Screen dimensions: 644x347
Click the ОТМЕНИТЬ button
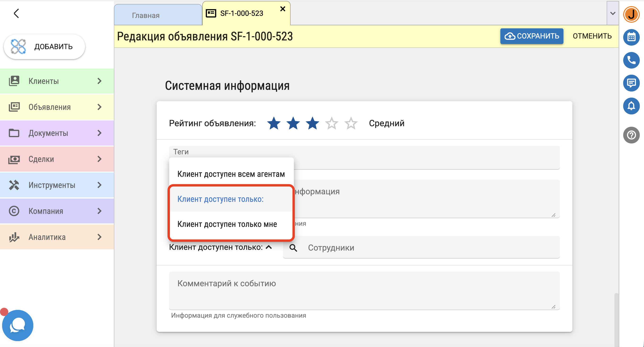point(592,36)
